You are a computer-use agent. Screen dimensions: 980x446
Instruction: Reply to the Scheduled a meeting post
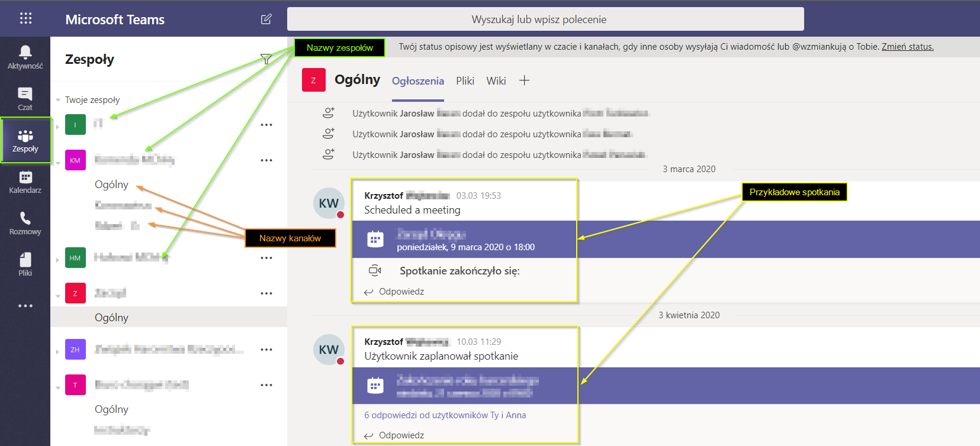coord(394,292)
